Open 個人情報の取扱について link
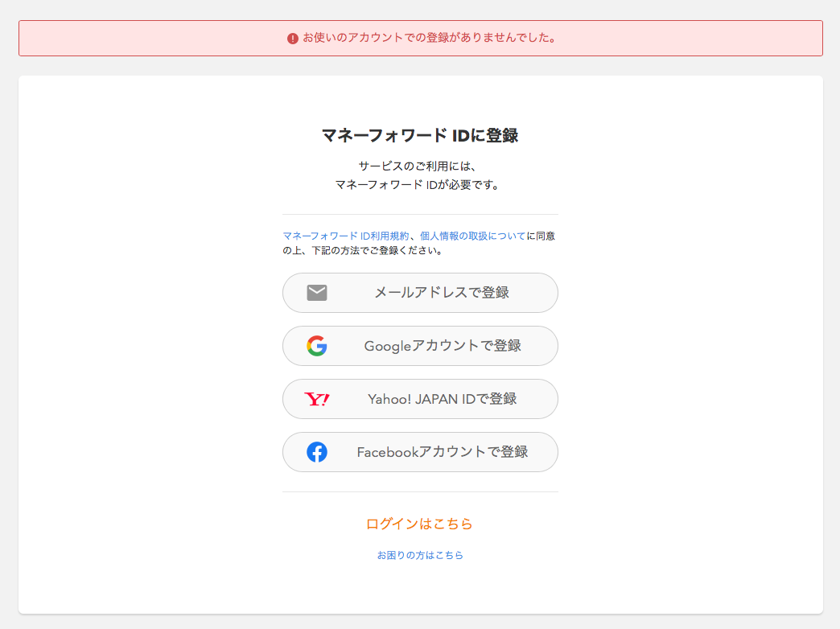840x629 pixels. [x=472, y=236]
